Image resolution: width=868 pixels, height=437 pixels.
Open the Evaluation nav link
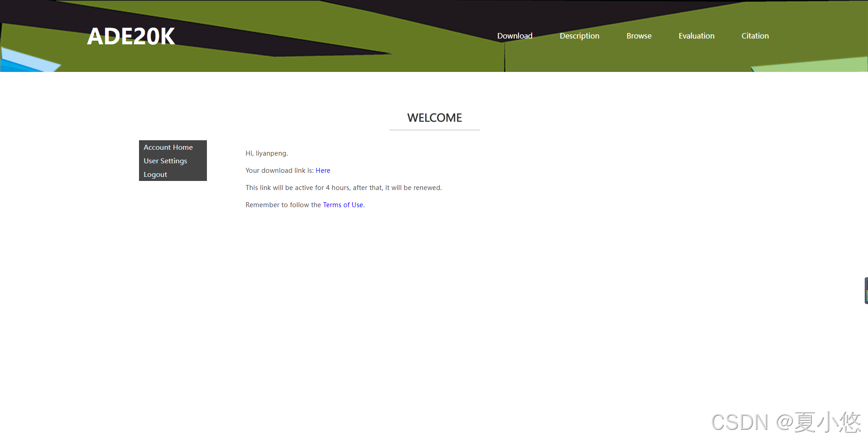tap(696, 36)
